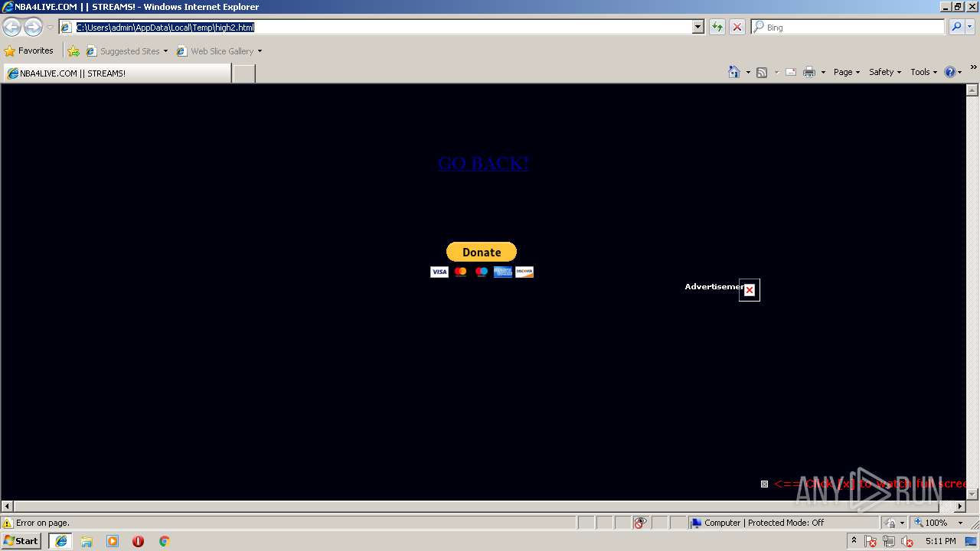
Task: Refresh the page with the green arrows icon
Action: tap(717, 27)
